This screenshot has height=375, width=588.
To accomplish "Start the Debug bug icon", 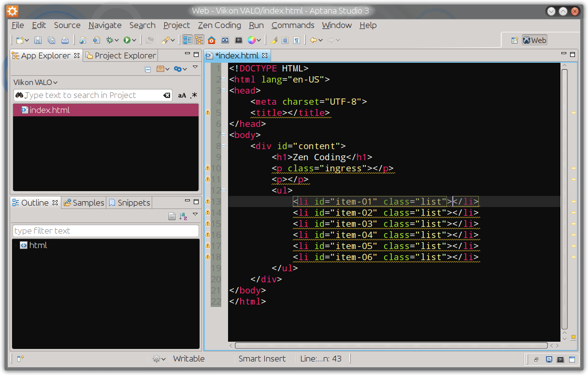I will (110, 41).
